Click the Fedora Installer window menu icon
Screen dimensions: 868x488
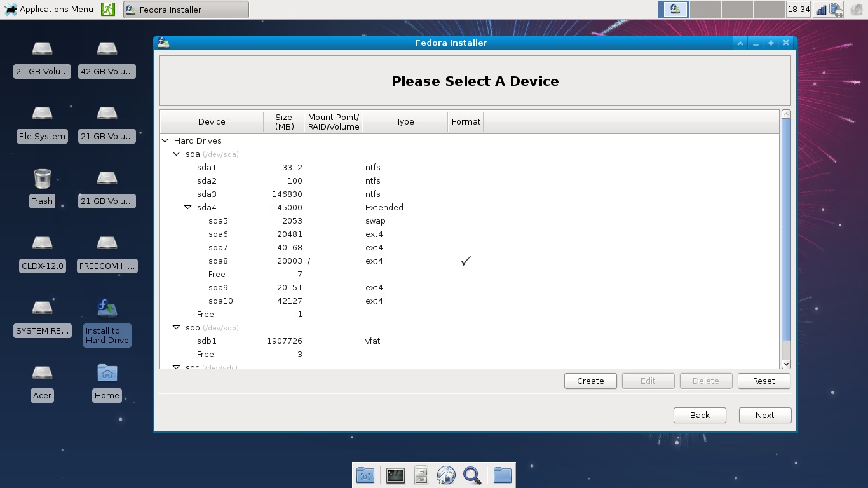click(163, 43)
